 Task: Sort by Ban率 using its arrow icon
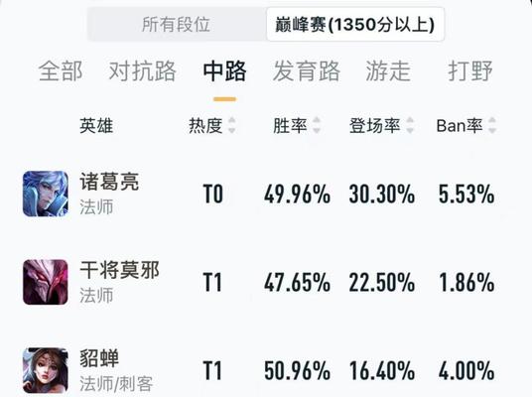coord(492,125)
